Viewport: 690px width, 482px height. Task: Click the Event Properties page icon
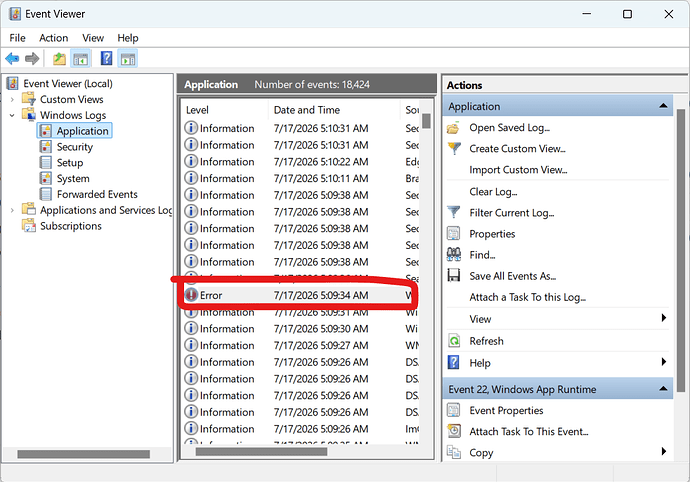coord(454,410)
